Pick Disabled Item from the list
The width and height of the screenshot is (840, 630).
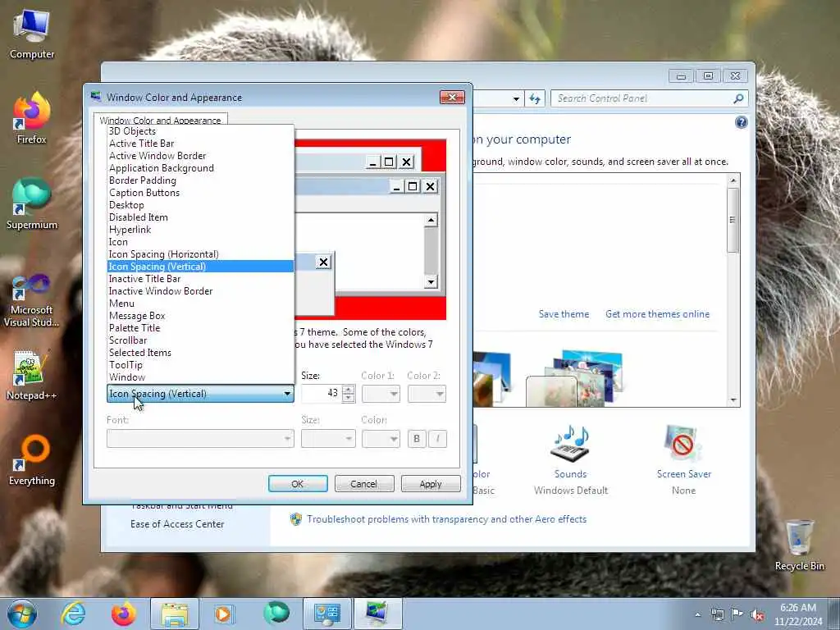[x=200, y=217]
